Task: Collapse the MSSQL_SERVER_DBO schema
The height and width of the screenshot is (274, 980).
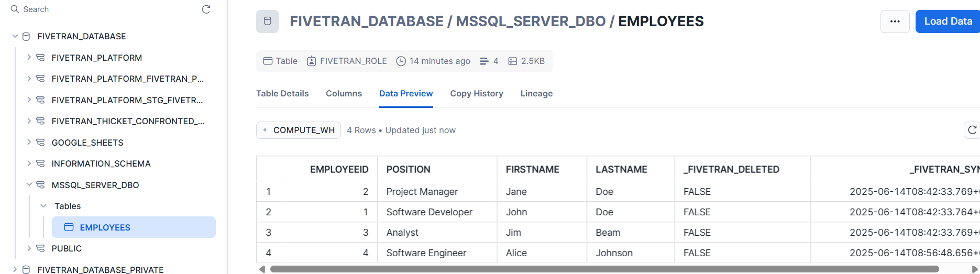Action: pos(29,185)
